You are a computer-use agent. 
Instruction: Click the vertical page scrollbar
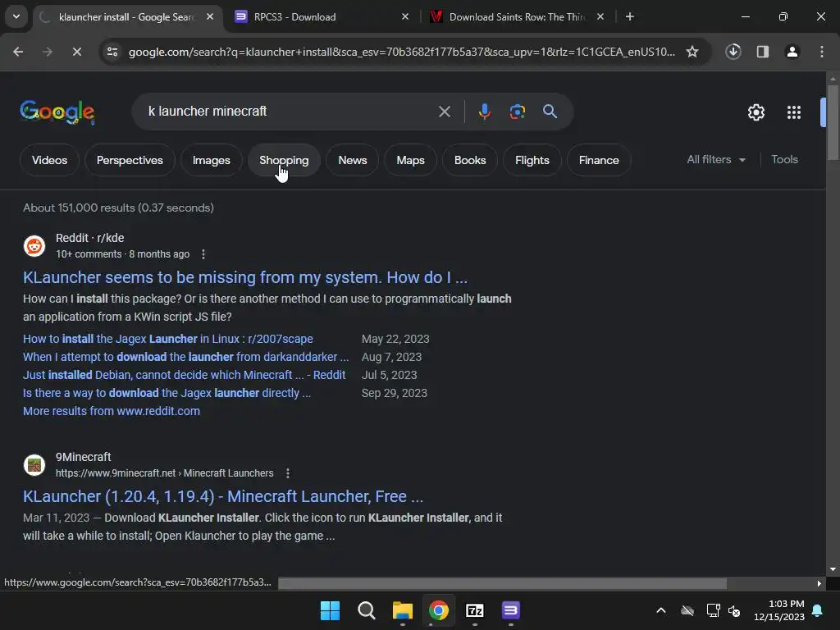[x=833, y=121]
